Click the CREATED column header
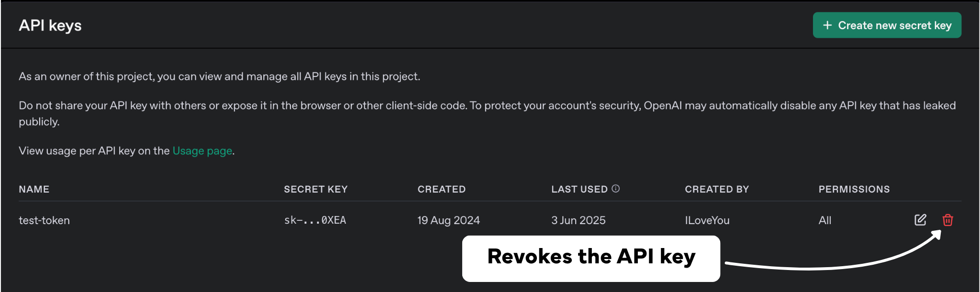The height and width of the screenshot is (292, 980). click(442, 189)
